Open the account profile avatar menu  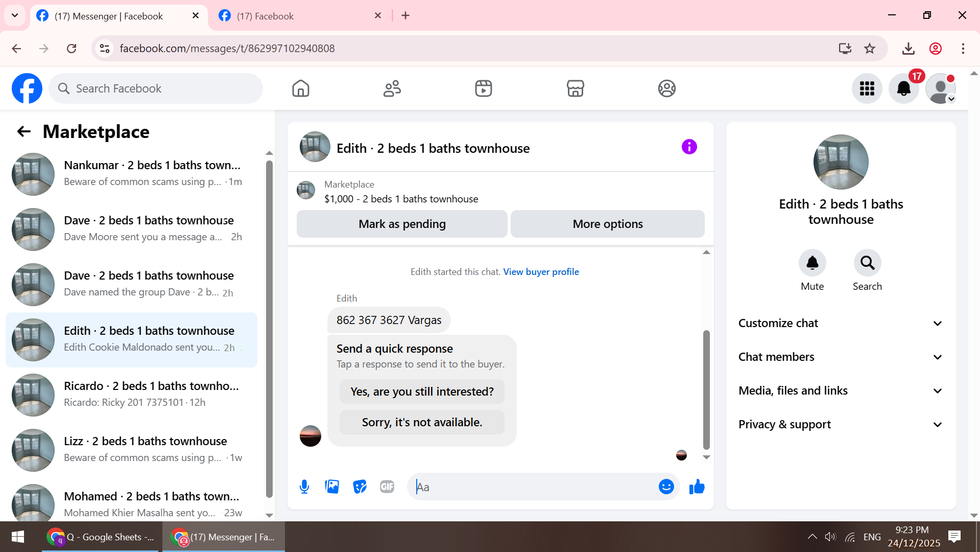click(941, 88)
